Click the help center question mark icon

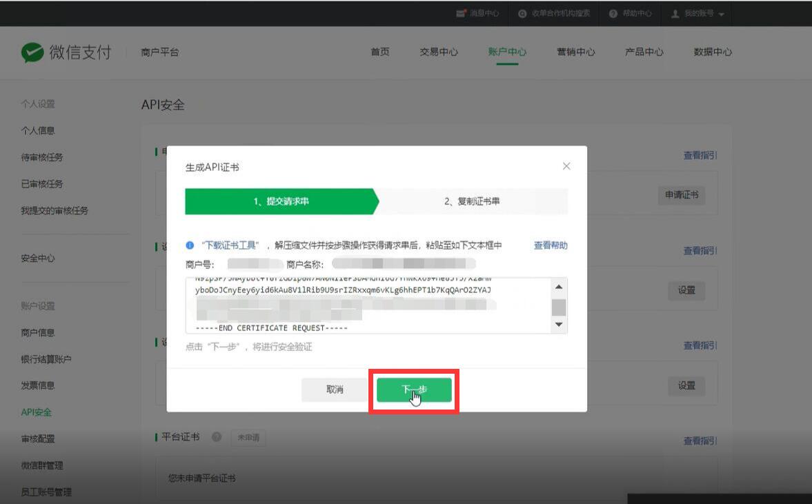[613, 14]
